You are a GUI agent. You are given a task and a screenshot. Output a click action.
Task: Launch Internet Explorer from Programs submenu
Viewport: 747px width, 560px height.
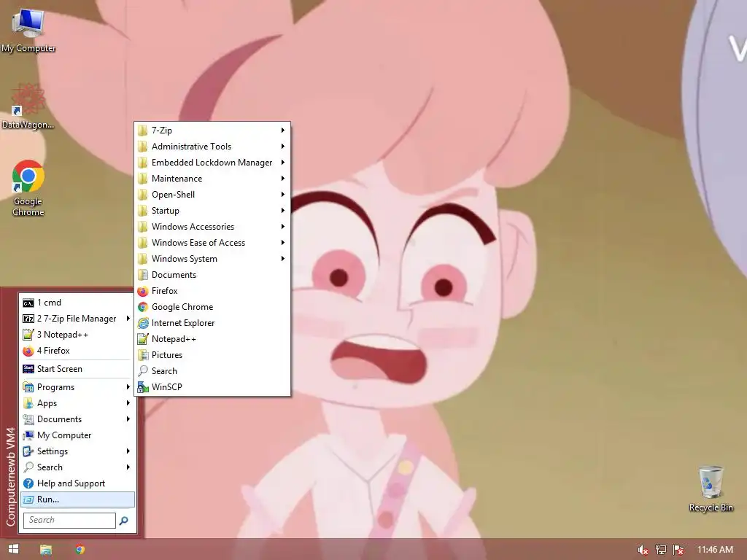[212, 323]
